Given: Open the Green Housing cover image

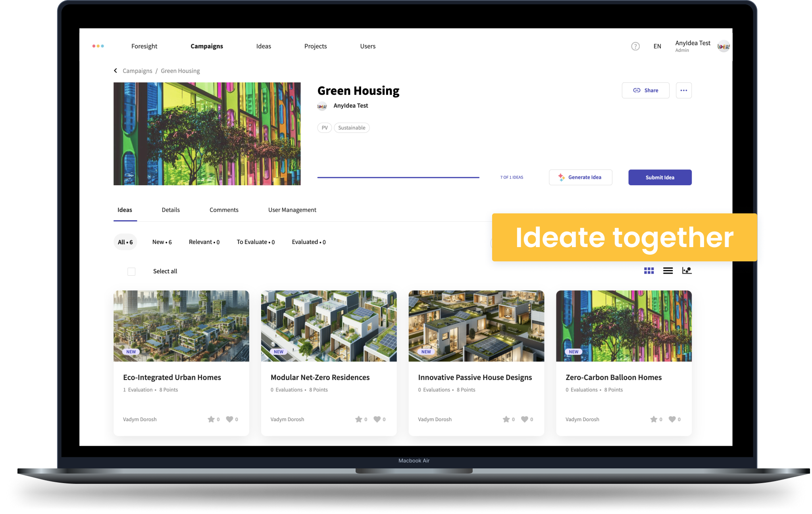Looking at the screenshot, I should point(207,134).
